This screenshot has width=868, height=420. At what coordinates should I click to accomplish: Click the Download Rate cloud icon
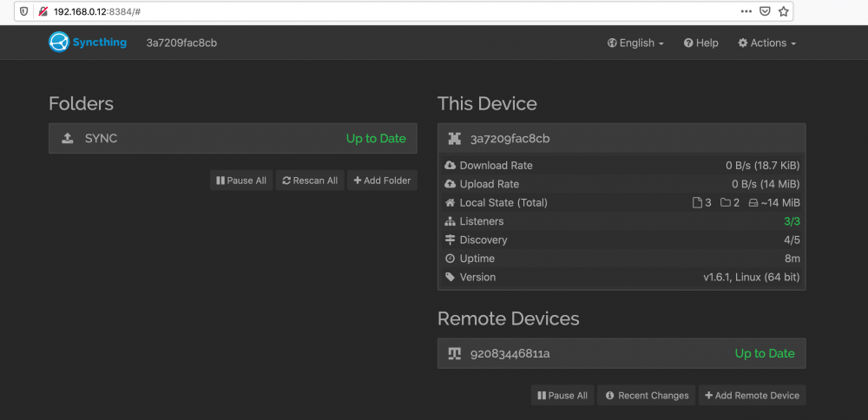pyautogui.click(x=450, y=166)
